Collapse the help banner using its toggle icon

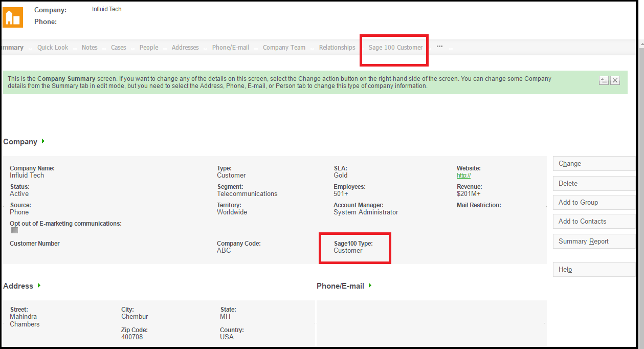(604, 80)
